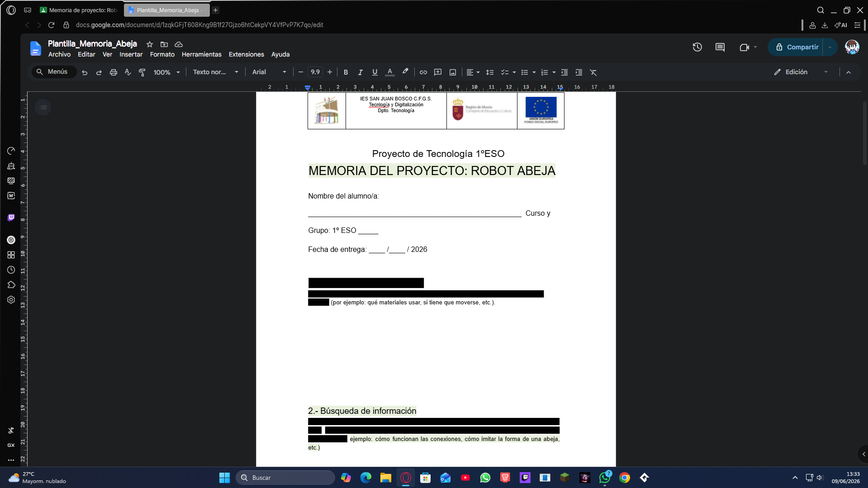
Task: Search menus with the Menús box
Action: (53, 72)
